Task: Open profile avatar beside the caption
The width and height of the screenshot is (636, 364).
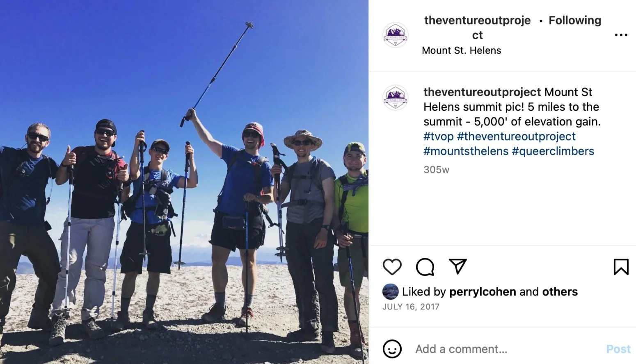Action: (395, 98)
